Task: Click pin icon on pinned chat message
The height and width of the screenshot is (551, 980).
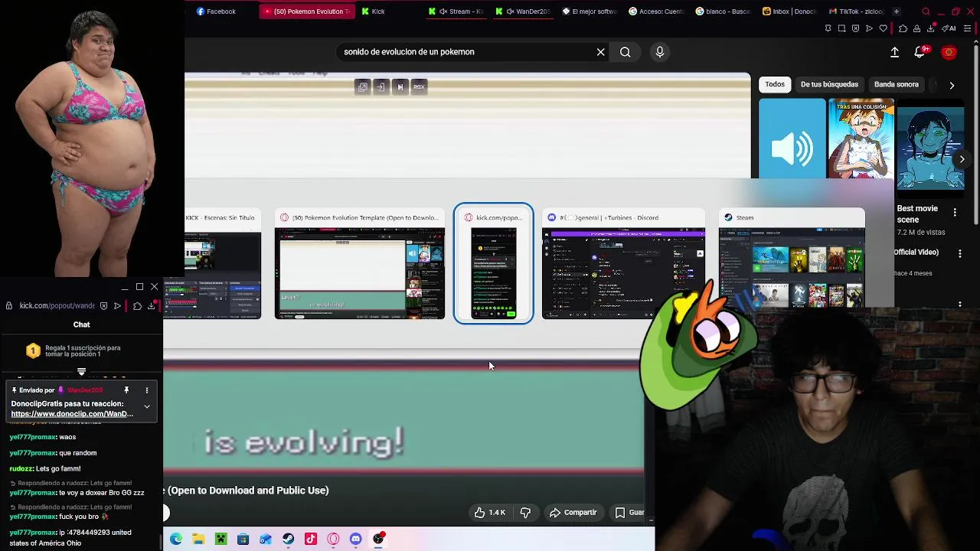Action: tap(126, 390)
